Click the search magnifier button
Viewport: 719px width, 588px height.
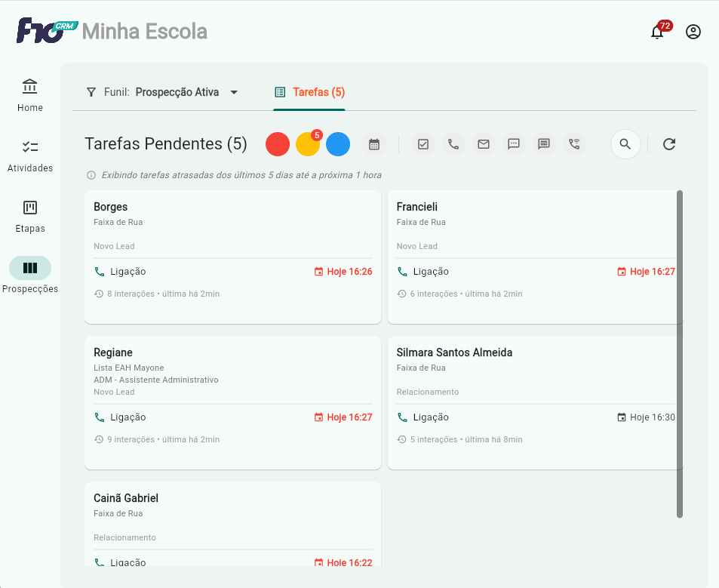click(625, 144)
